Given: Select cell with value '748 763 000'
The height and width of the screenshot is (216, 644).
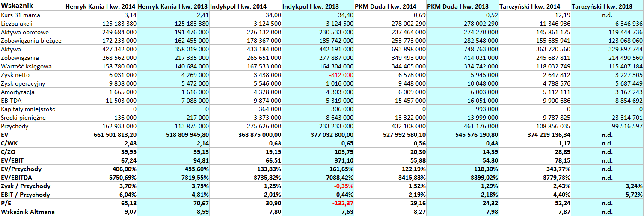Looking at the screenshot, I should tap(463, 49).
